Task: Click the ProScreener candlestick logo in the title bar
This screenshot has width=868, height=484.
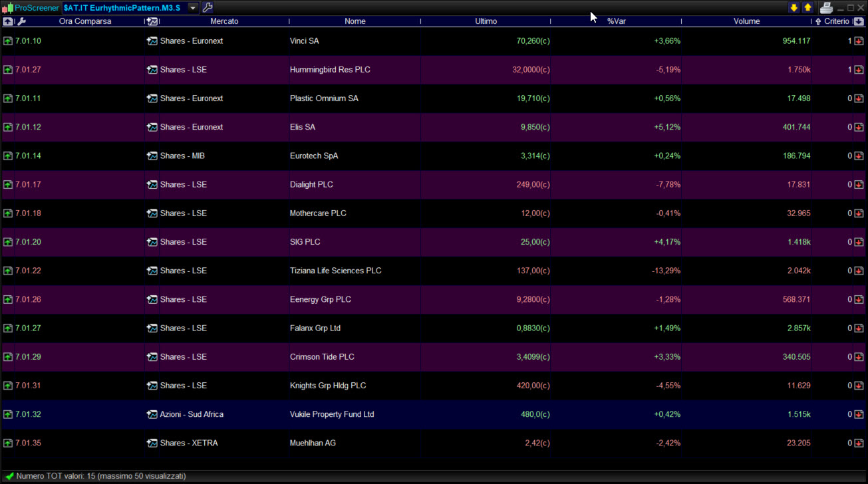Action: pos(7,8)
